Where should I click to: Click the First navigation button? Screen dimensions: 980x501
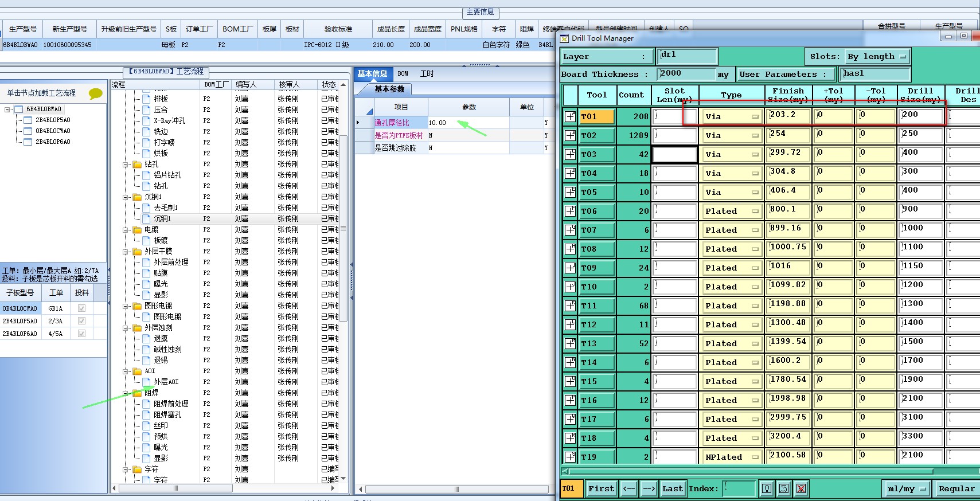601,488
